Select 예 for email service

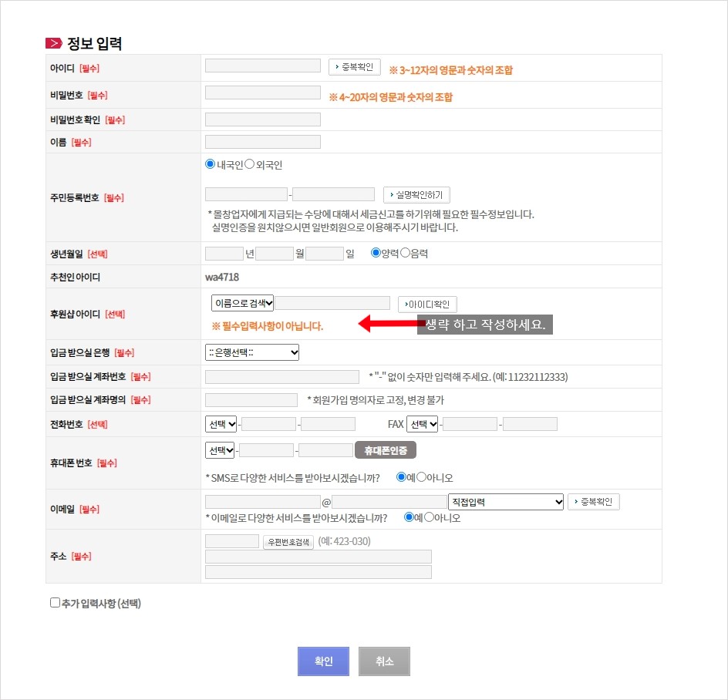(x=409, y=517)
